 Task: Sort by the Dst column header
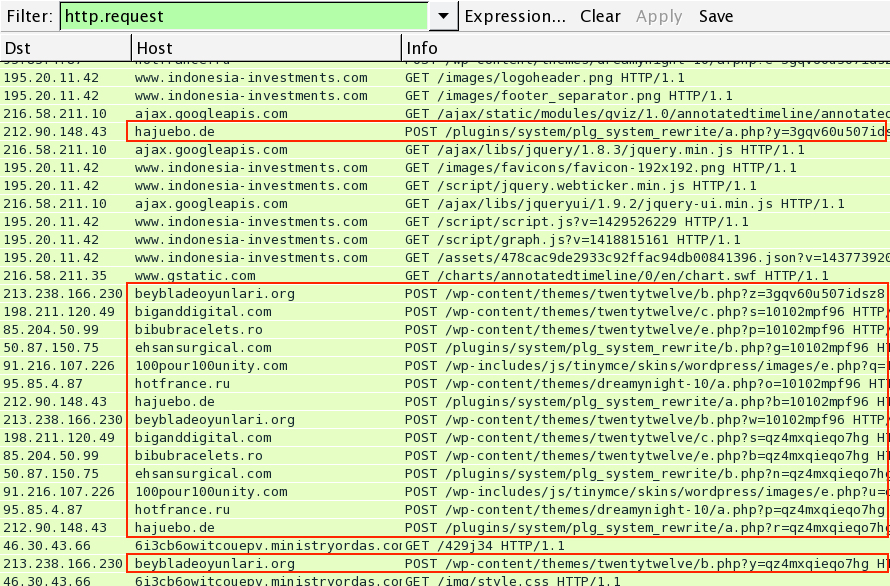(65, 48)
